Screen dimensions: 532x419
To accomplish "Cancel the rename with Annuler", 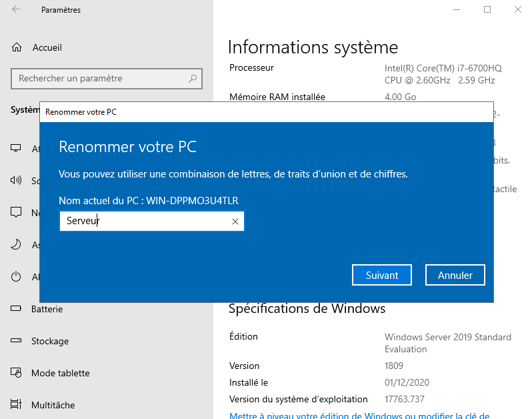I will tap(455, 275).
